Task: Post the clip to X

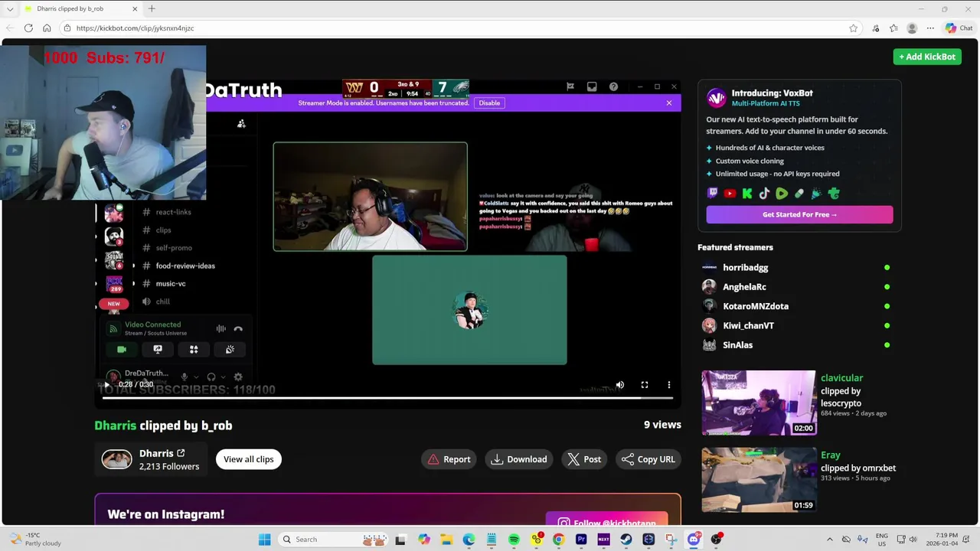Action: point(584,459)
